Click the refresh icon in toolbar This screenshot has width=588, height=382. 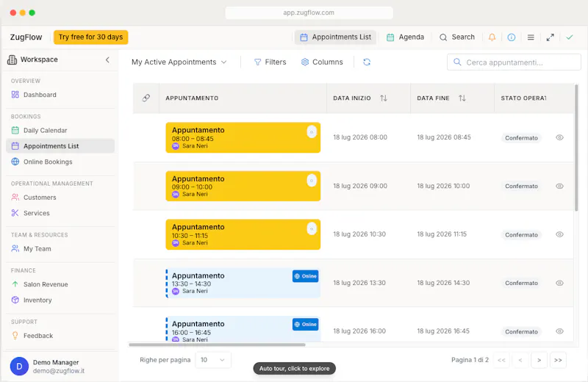tap(367, 62)
